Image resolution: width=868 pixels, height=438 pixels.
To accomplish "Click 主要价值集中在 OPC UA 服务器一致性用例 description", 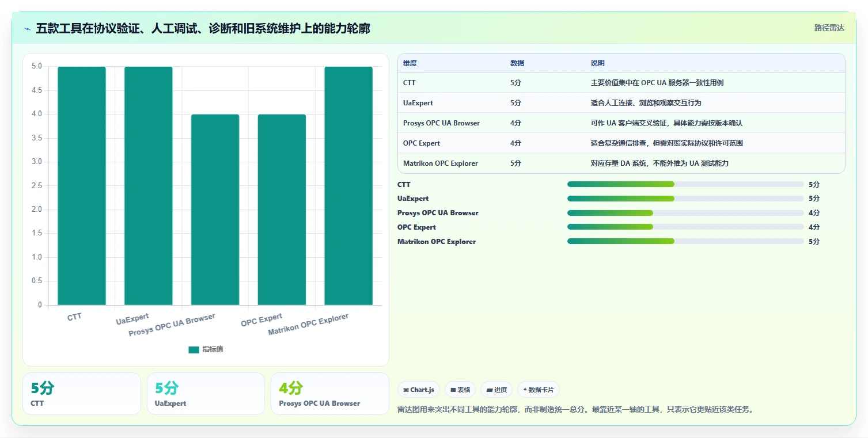I will 657,83.
